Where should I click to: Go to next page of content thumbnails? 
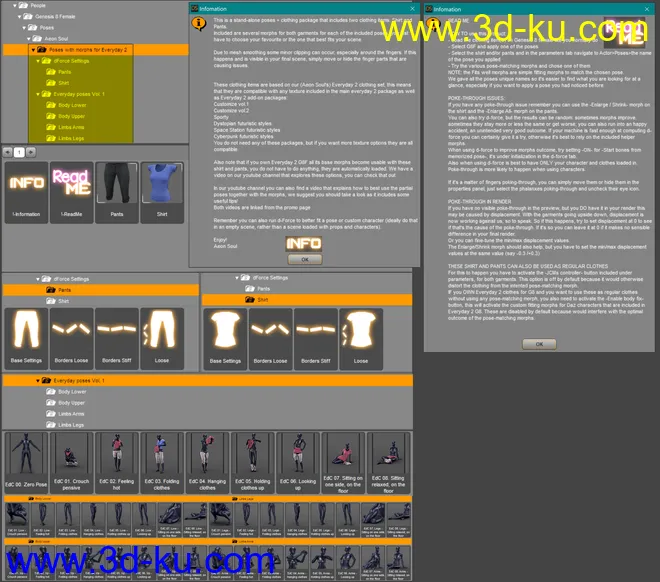tap(30, 152)
